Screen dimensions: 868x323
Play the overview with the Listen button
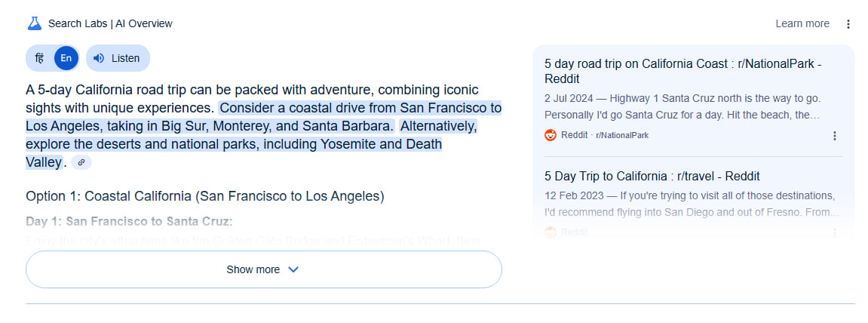(118, 58)
